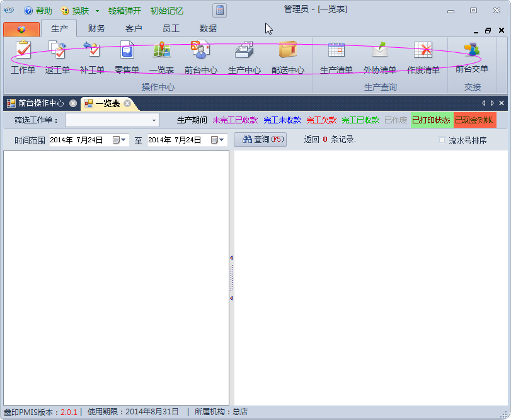
Task: Open the 前台中心 front desk center icon
Action: pos(201,57)
